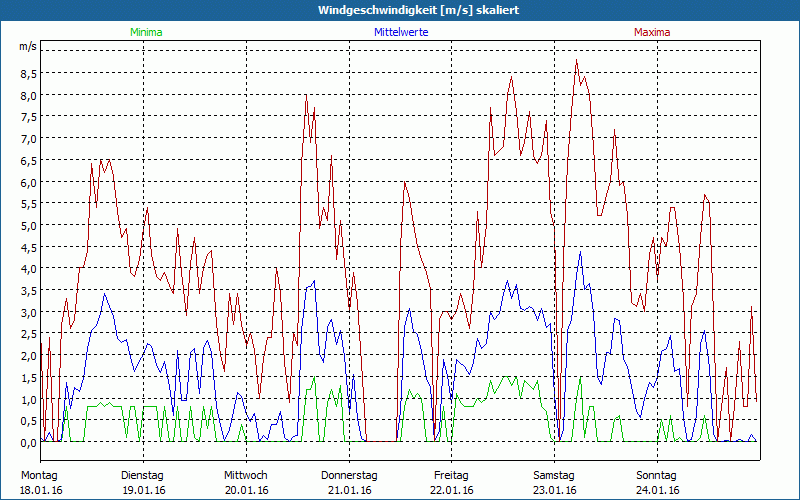Click the 0,5 y-axis value
This screenshot has height=500, width=800.
(x=29, y=421)
